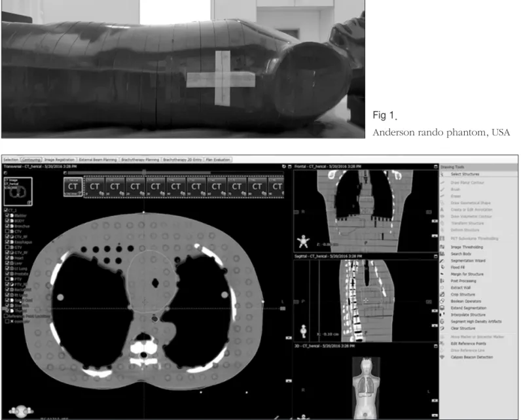Maximize the 3D view pane

tap(436, 346)
